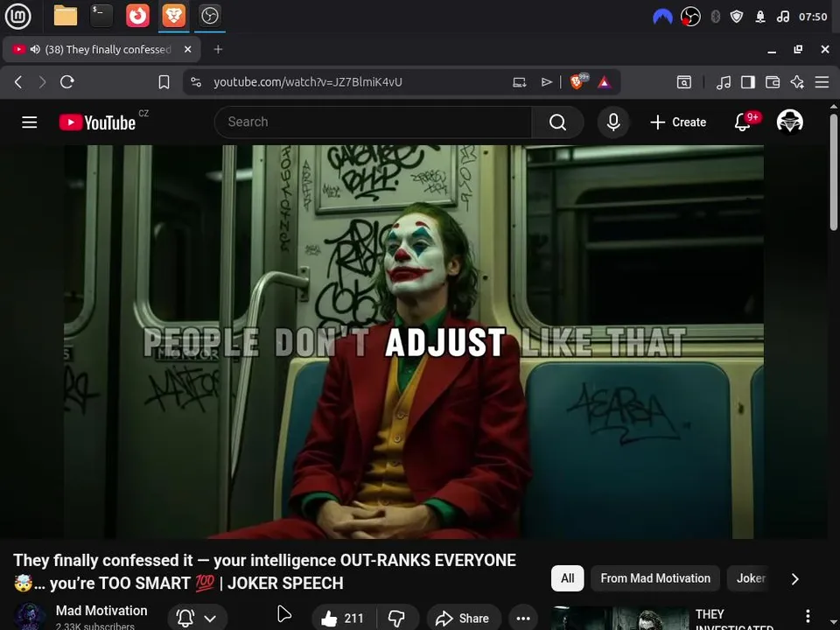Open YouTube notifications bell

743,122
